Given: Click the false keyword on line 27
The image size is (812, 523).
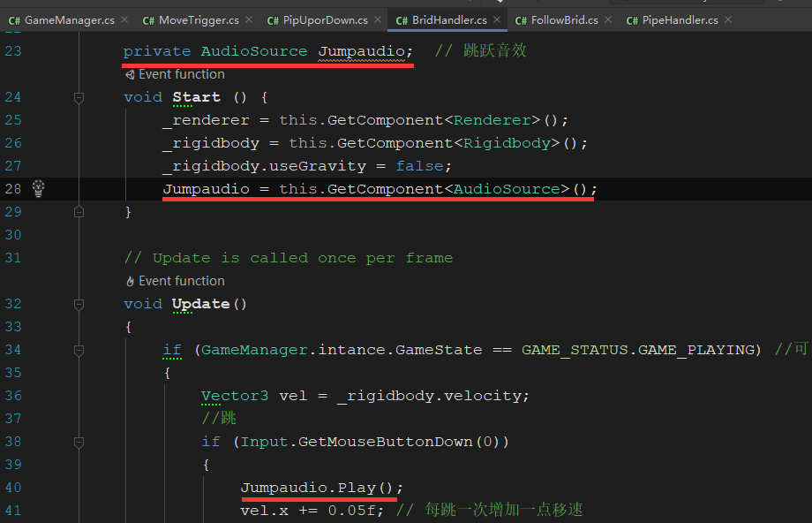Looking at the screenshot, I should 420,166.
